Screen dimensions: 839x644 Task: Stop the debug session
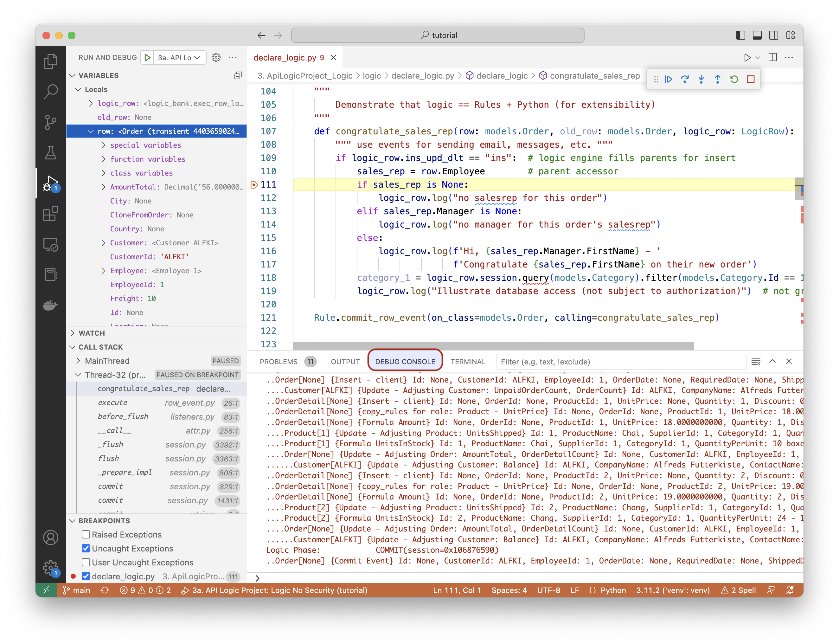751,79
